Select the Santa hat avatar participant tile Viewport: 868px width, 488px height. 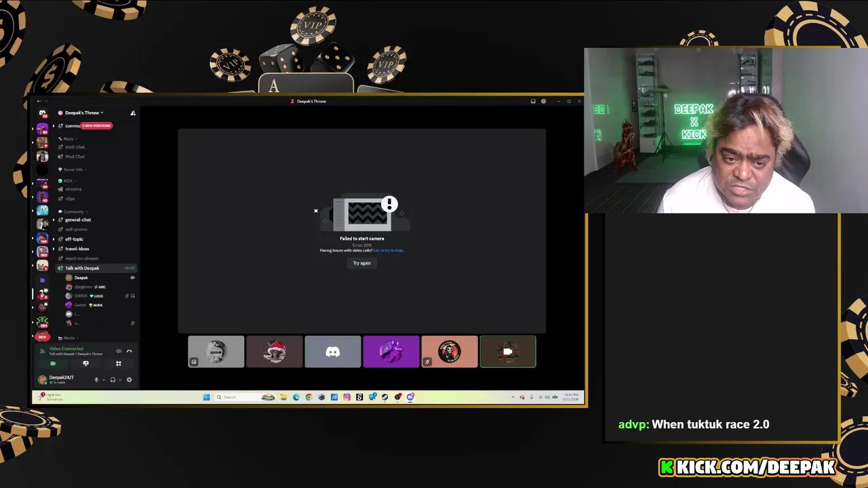tap(274, 352)
